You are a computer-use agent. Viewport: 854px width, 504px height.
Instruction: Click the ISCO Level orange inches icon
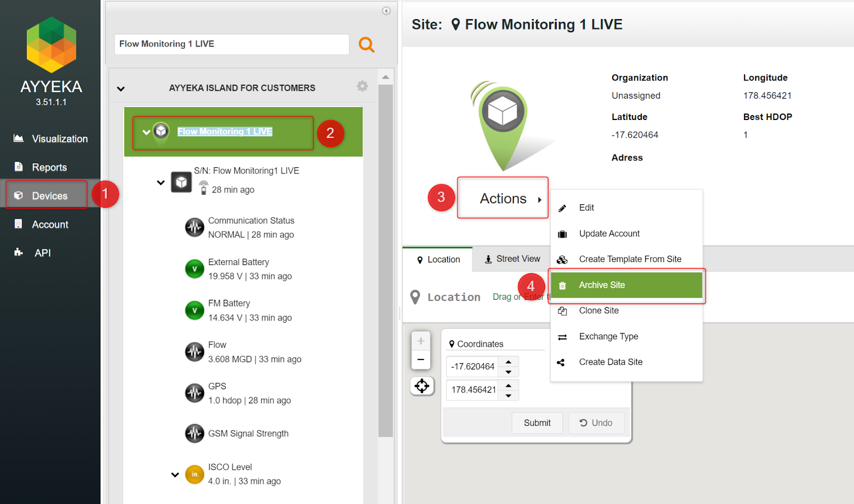coord(194,474)
